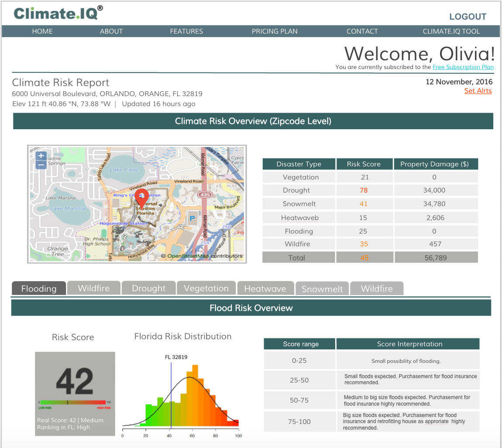The image size is (502, 448).
Task: Click Heatwaveb risk score 15
Action: (363, 218)
